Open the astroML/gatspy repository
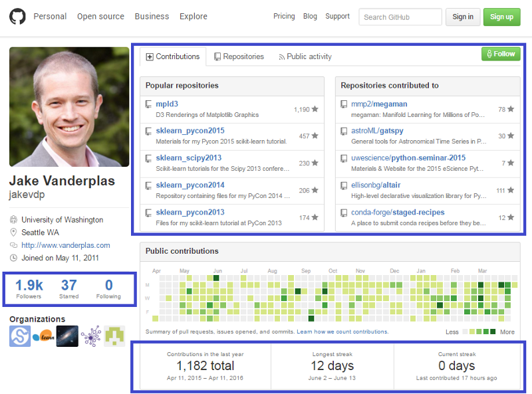Screen dimensions: 532x394 click(377, 130)
